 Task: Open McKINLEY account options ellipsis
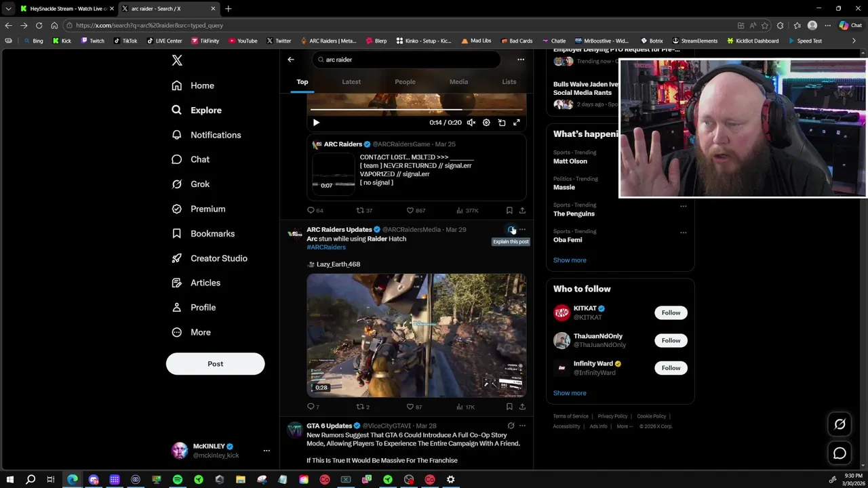tap(267, 451)
